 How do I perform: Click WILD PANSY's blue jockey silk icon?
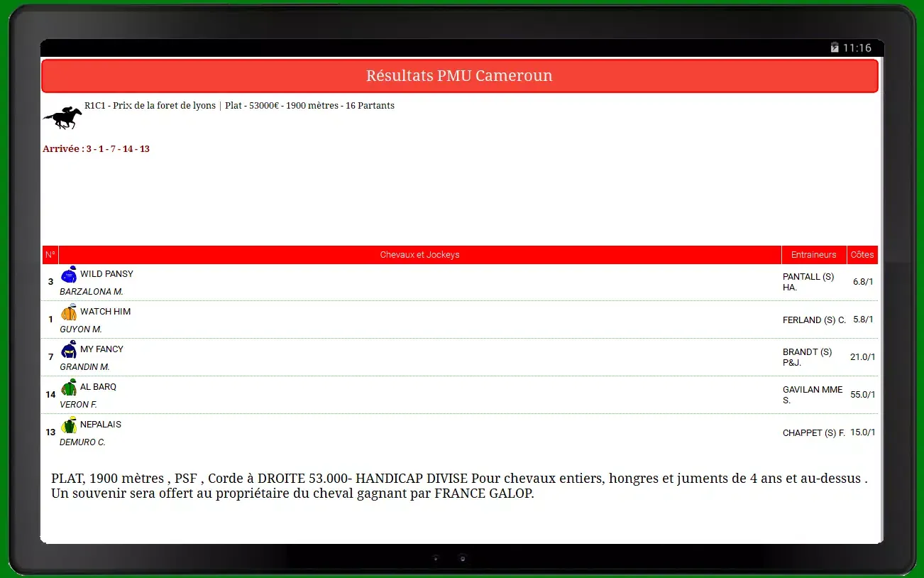pyautogui.click(x=69, y=275)
